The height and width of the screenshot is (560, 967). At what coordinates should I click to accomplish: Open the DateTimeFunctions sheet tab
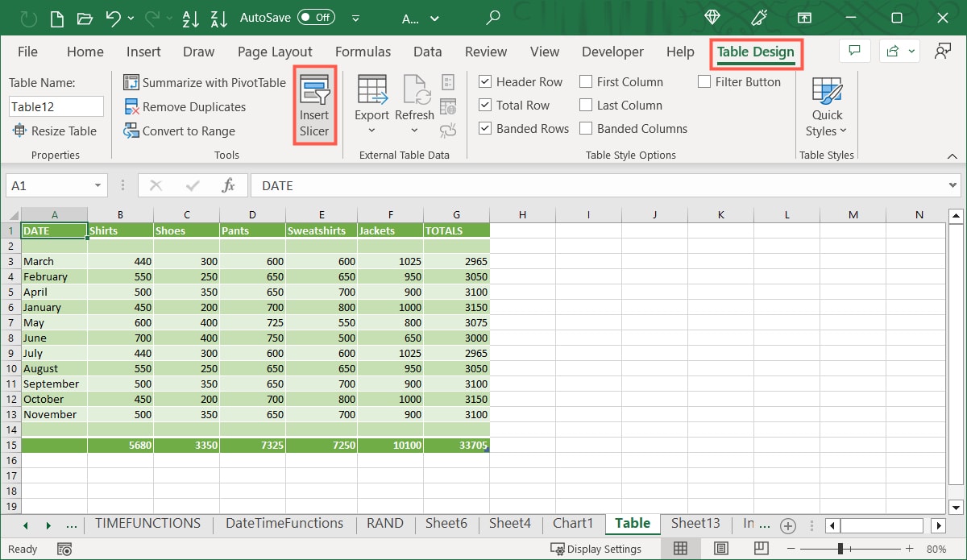coord(284,523)
